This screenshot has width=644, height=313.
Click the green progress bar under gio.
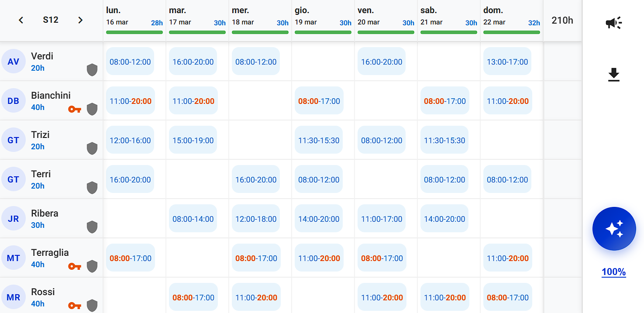click(323, 32)
